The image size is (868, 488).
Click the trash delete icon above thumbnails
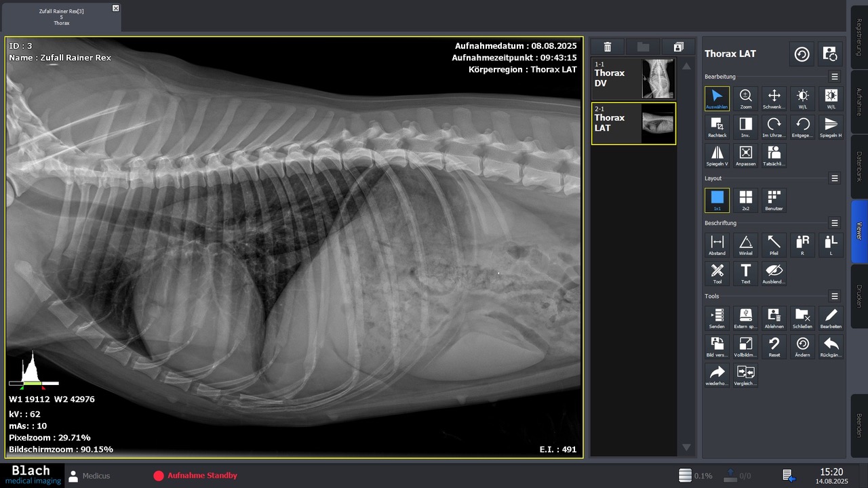pyautogui.click(x=608, y=47)
